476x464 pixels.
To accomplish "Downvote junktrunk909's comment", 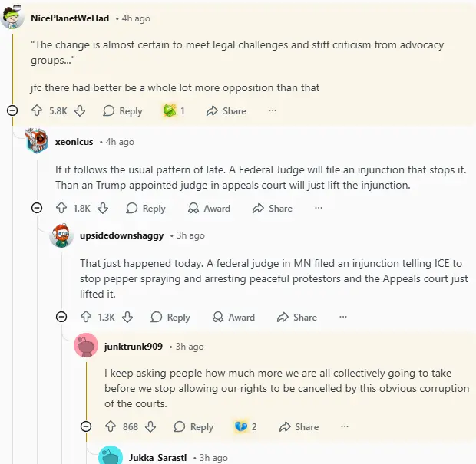I will [x=150, y=426].
